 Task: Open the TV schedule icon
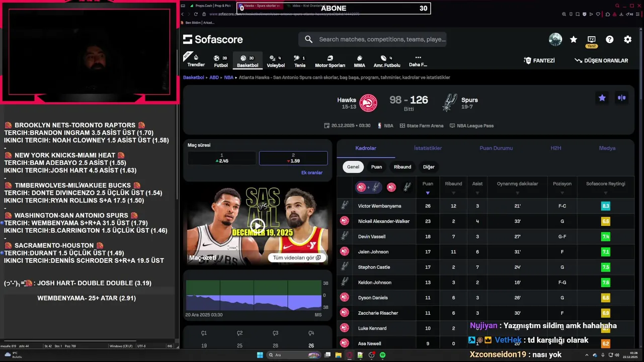(x=592, y=39)
